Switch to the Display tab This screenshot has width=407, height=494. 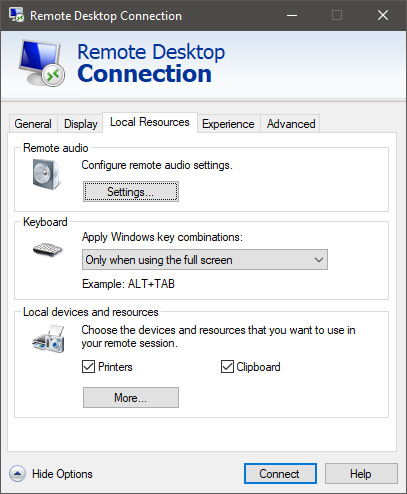coord(80,124)
